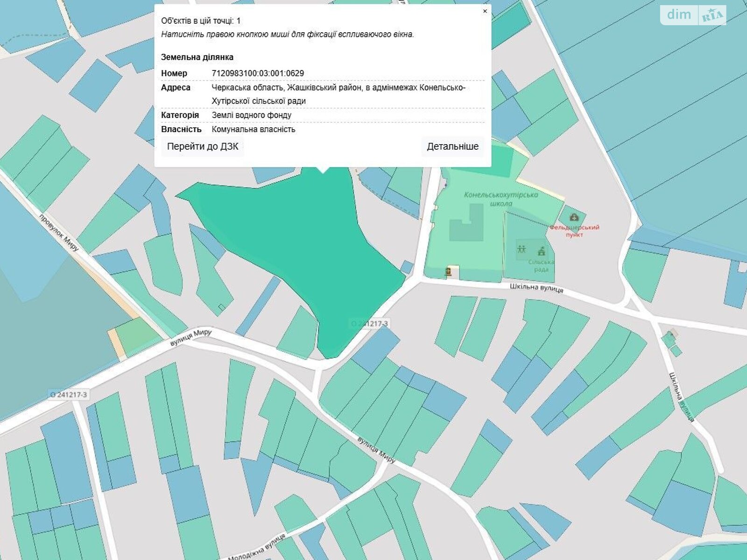
Task: Click the village council building icon
Action: pos(542,252)
